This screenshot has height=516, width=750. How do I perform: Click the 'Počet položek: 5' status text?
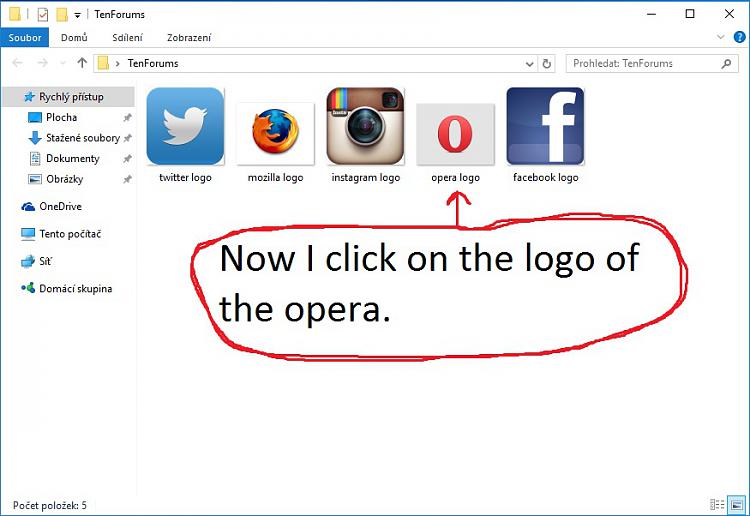tap(50, 505)
